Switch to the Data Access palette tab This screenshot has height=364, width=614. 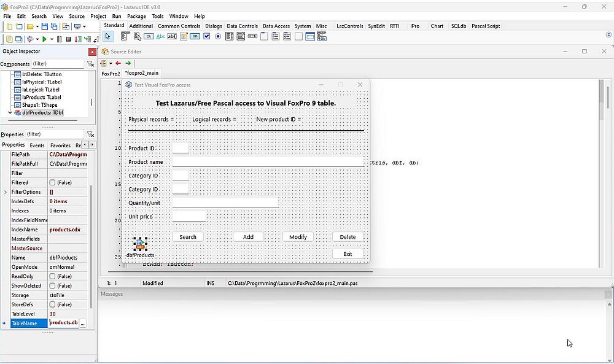pos(276,26)
